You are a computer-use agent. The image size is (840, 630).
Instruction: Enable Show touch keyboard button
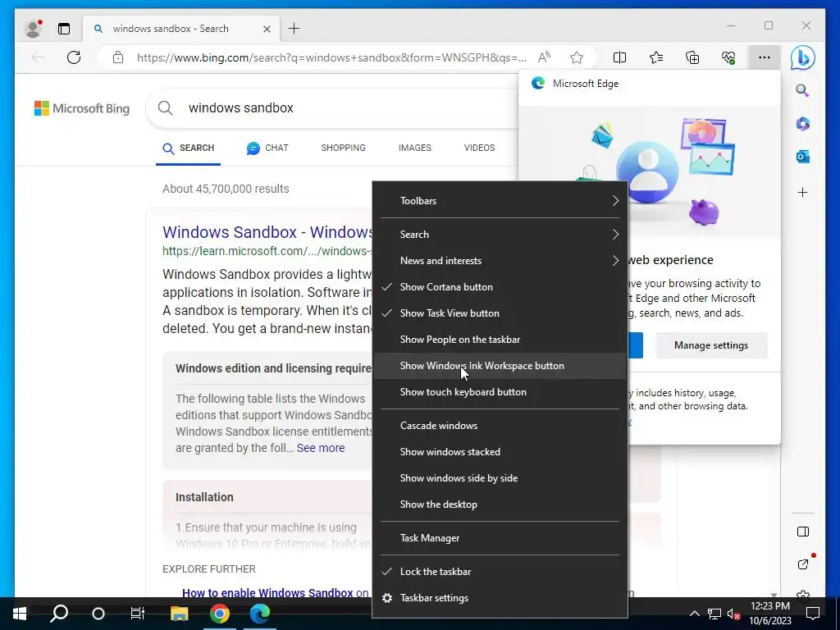(500, 392)
